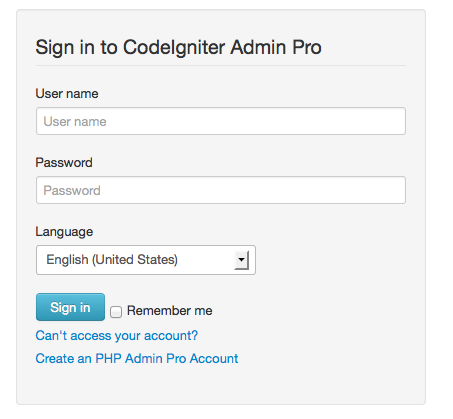
Task: Click empty gray panel area beneath the links
Action: 221,385
